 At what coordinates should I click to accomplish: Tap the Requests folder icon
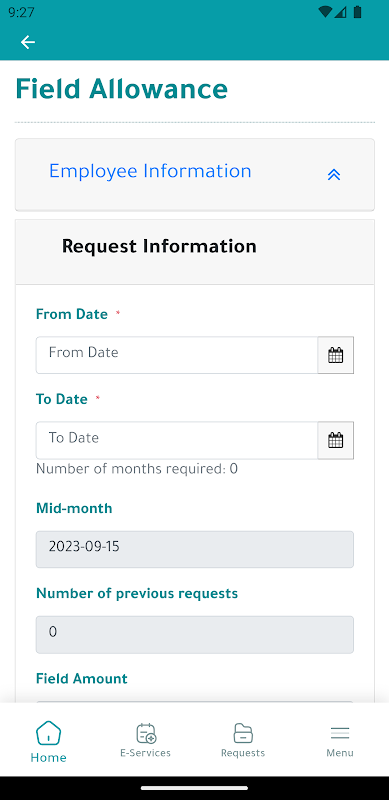coord(243,733)
